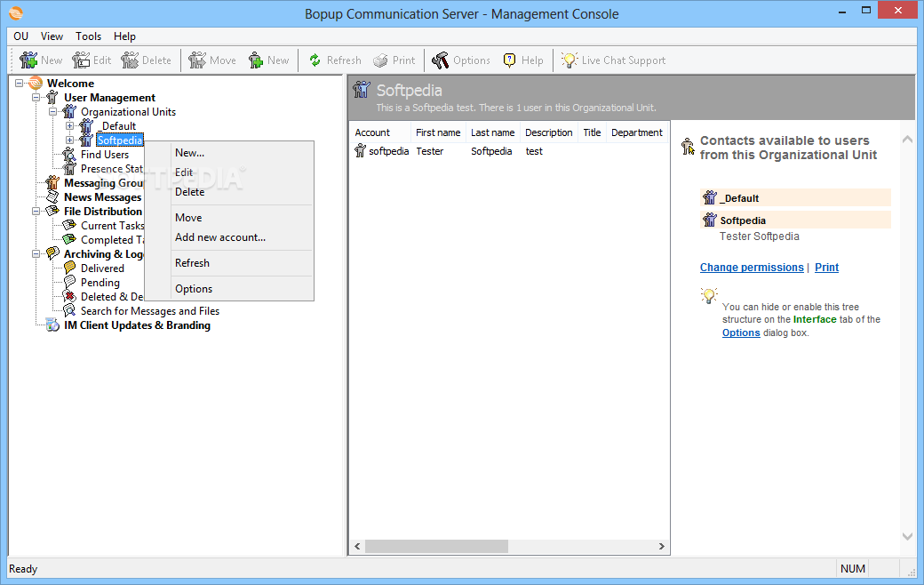Click the Organizational Units tree icon
The image size is (924, 585).
(x=69, y=111)
